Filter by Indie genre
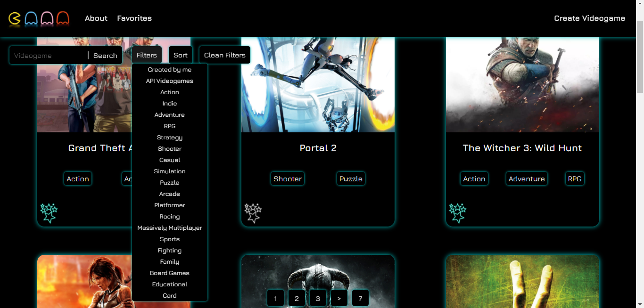 (x=170, y=104)
